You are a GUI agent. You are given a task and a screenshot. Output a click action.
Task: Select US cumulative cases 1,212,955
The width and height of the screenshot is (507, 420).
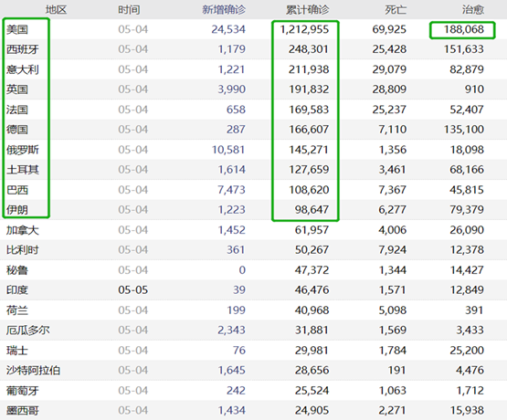click(304, 29)
